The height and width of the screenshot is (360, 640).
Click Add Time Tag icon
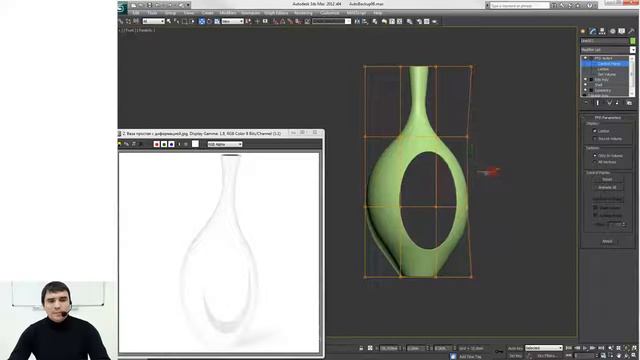point(453,356)
